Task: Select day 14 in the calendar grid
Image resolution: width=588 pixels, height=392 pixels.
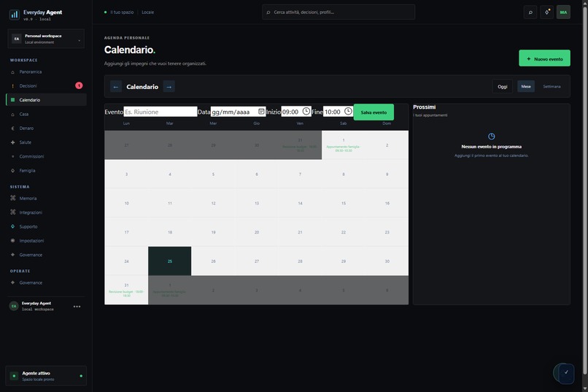Action: tap(300, 203)
